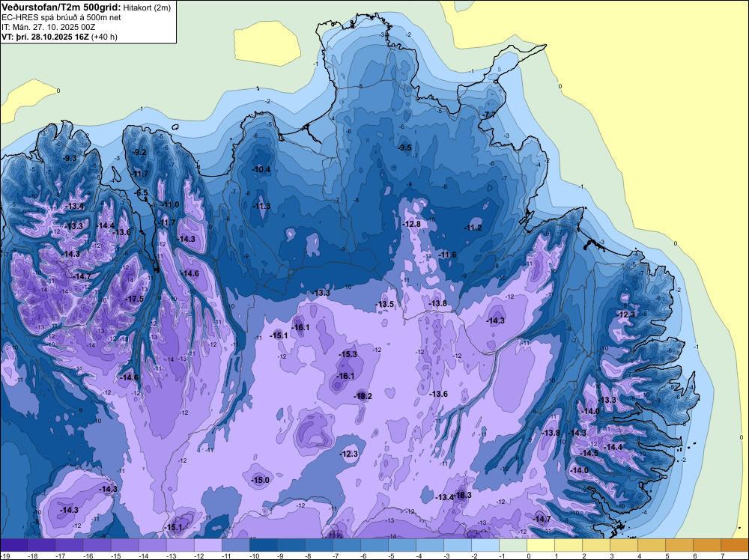Select yellow legend swatch between 0 and 1
Image resolution: width=749 pixels, height=560 pixels.
coord(540,545)
